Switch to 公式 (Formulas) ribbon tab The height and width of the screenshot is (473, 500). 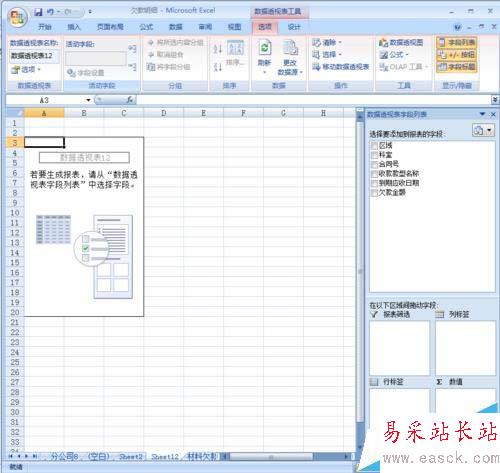pos(146,27)
